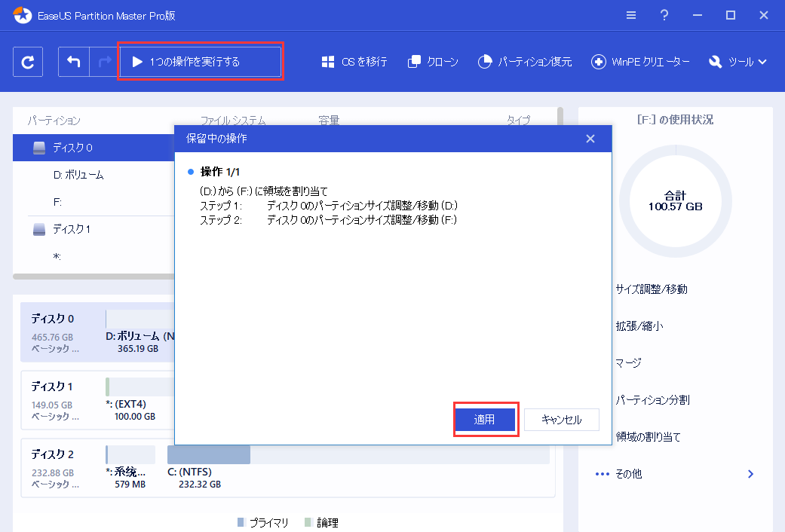Click the 適用 button to apply operations
The image size is (785, 532).
click(x=486, y=420)
